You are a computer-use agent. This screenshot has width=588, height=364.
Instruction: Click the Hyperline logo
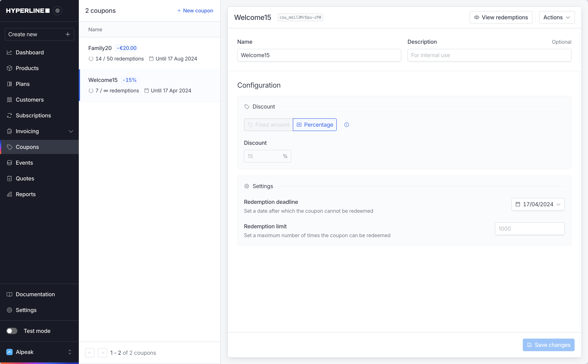(x=28, y=11)
